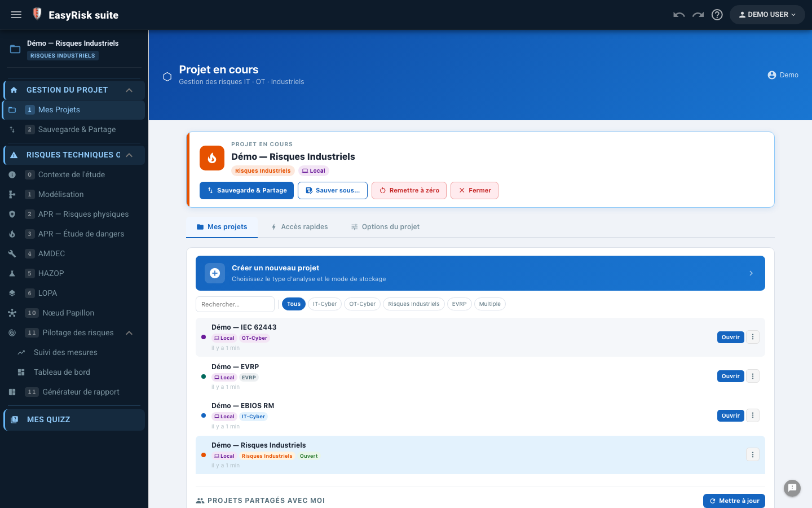Open the Créer un nouveau projet banner arrow

[x=751, y=273]
